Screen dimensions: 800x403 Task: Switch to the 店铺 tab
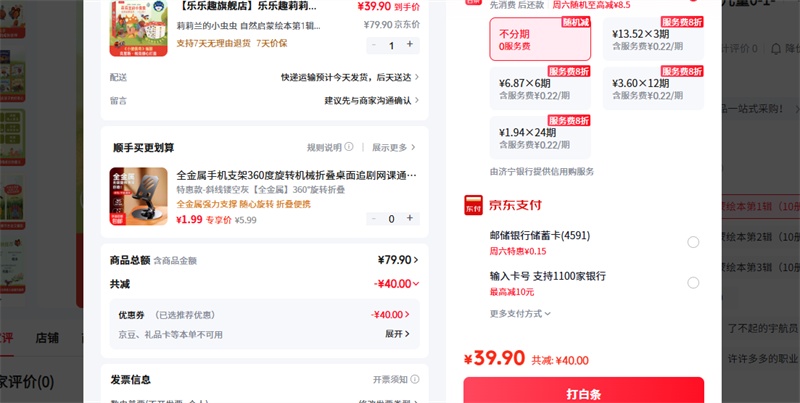(x=47, y=338)
